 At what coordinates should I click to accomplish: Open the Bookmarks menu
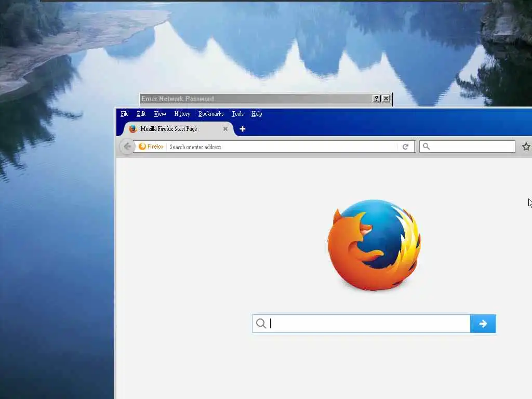click(x=211, y=114)
